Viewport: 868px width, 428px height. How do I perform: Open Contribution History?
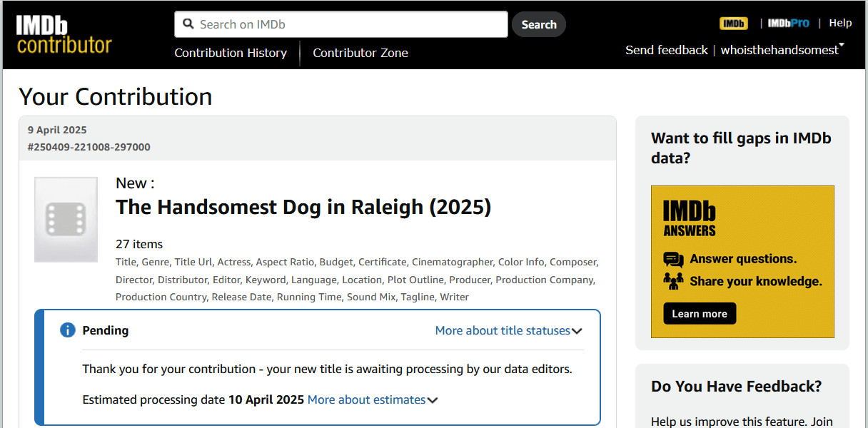click(x=231, y=53)
